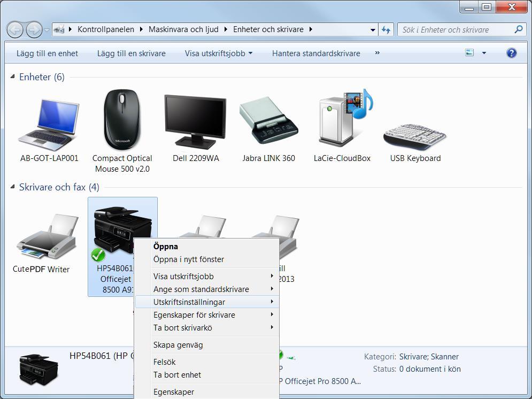Expand arrow after Maskinvara och ljud breadcrumb
This screenshot has width=532, height=399.
click(x=226, y=29)
